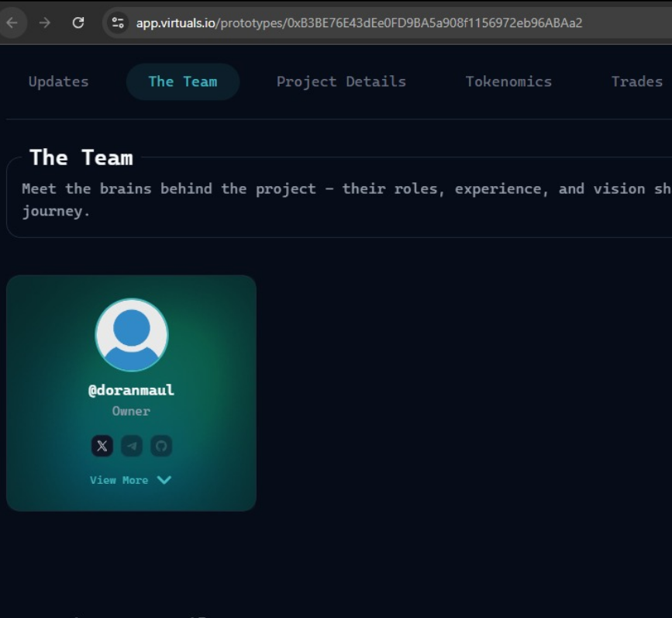Viewport: 672px width, 618px height.
Task: Click the doranmaul profile avatar
Action: 132,335
